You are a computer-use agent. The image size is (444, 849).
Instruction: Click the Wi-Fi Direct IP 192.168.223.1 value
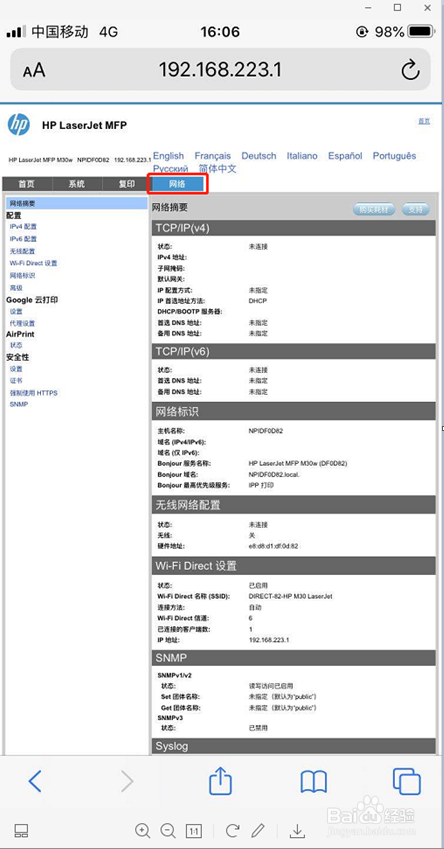click(269, 639)
